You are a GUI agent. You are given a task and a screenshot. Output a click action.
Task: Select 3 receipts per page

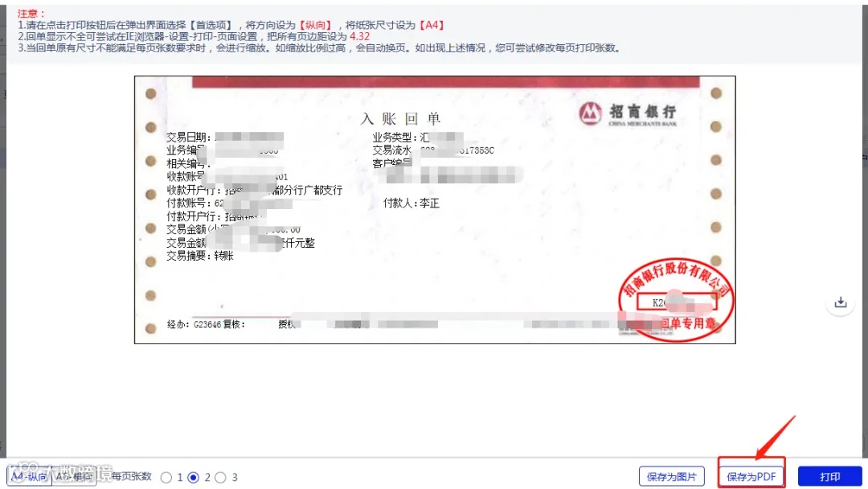220,478
